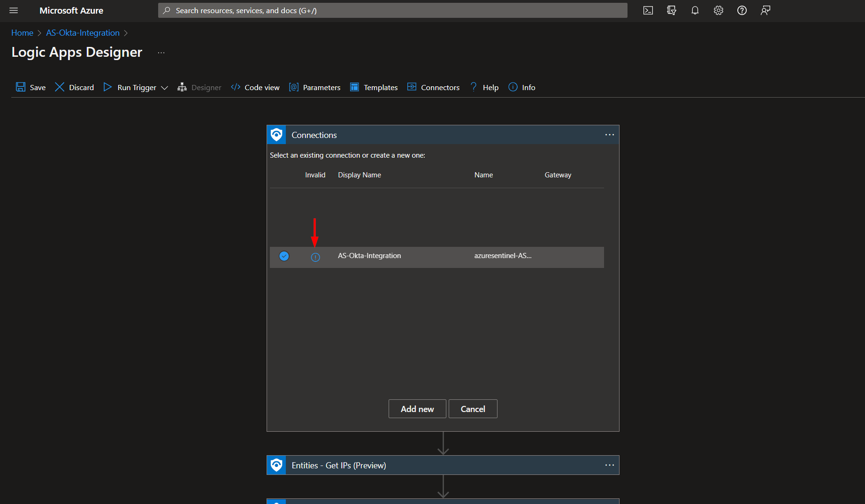Screen dimensions: 865x504
Task: Go to Home breadcrumb link
Action: pos(22,33)
